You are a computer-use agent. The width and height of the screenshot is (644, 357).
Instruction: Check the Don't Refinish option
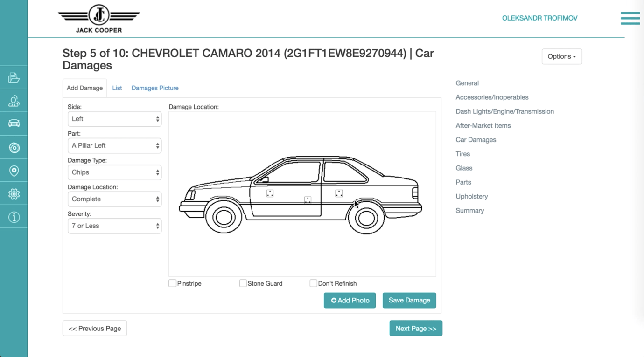click(x=313, y=283)
